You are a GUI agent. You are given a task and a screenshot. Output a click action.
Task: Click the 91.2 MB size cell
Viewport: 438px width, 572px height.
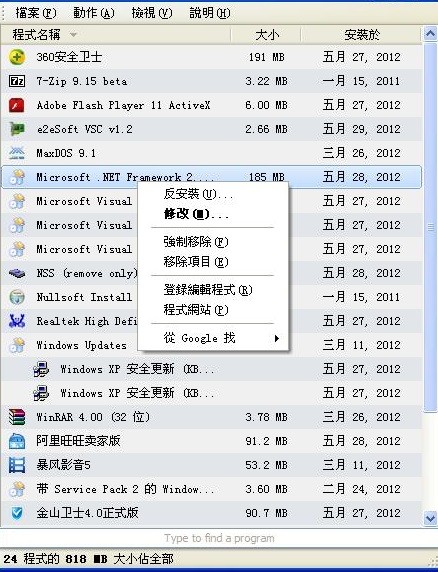[x=266, y=441]
